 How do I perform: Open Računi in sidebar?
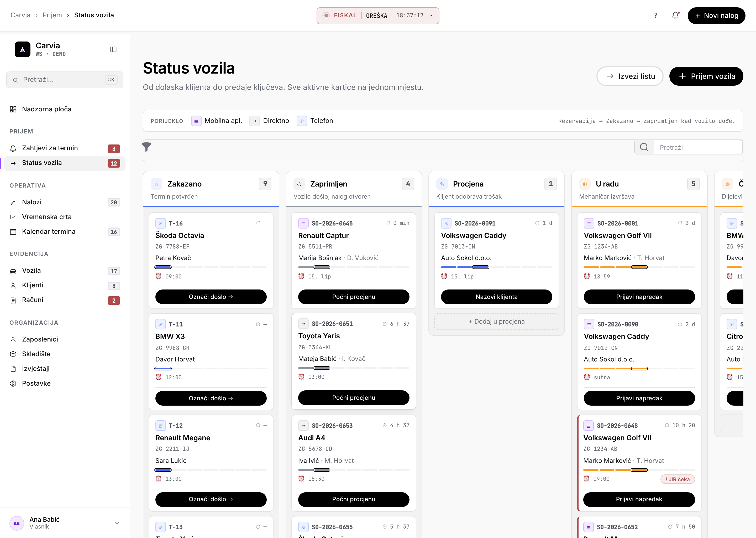pos(65,300)
